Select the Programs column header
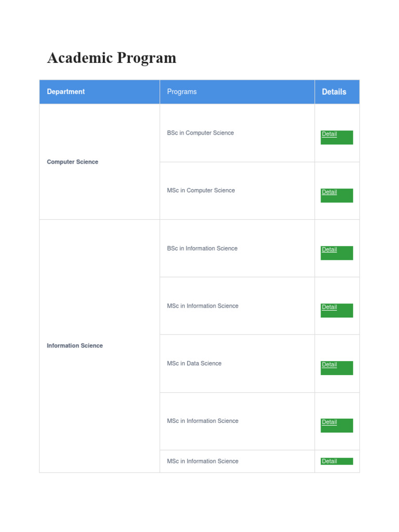The image size is (399, 532). 182,92
